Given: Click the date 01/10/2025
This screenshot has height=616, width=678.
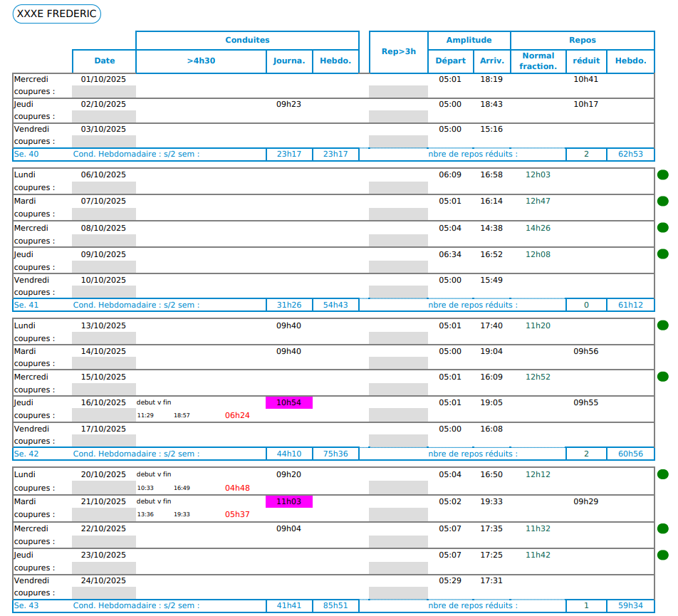Looking at the screenshot, I should tap(103, 80).
